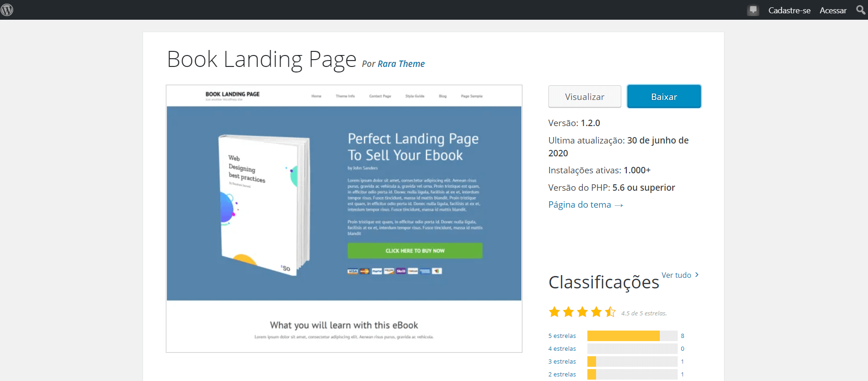Open Rara Theme author page

click(x=401, y=64)
